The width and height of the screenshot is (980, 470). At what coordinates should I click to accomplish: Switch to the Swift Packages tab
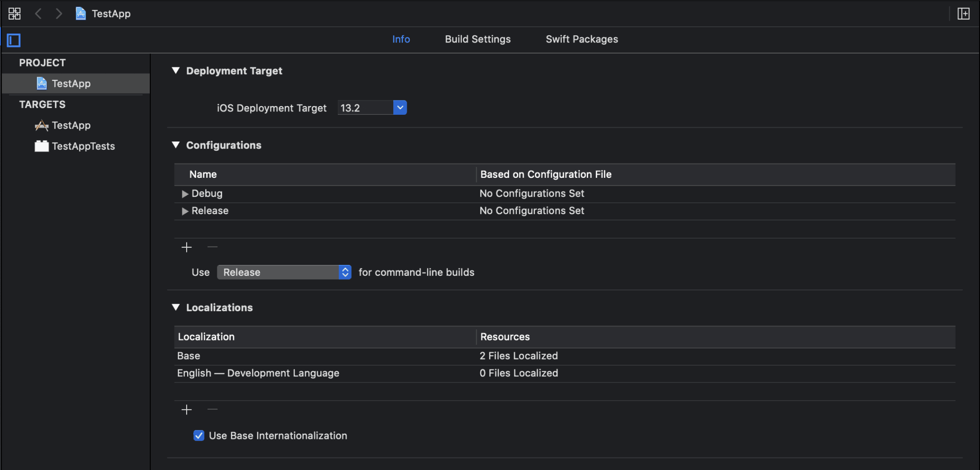pyautogui.click(x=581, y=39)
